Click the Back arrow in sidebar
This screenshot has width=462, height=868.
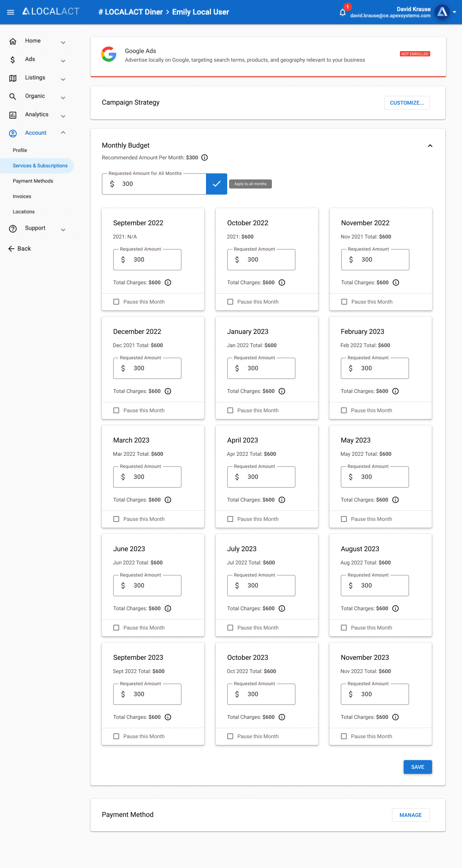(x=11, y=249)
